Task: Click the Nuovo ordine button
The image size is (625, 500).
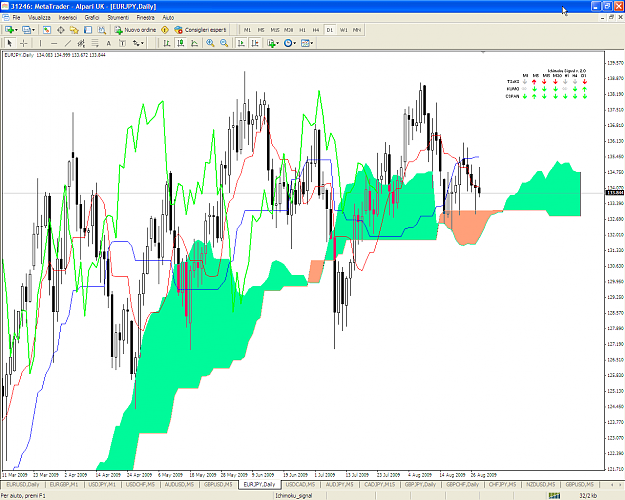Action: coord(136,30)
